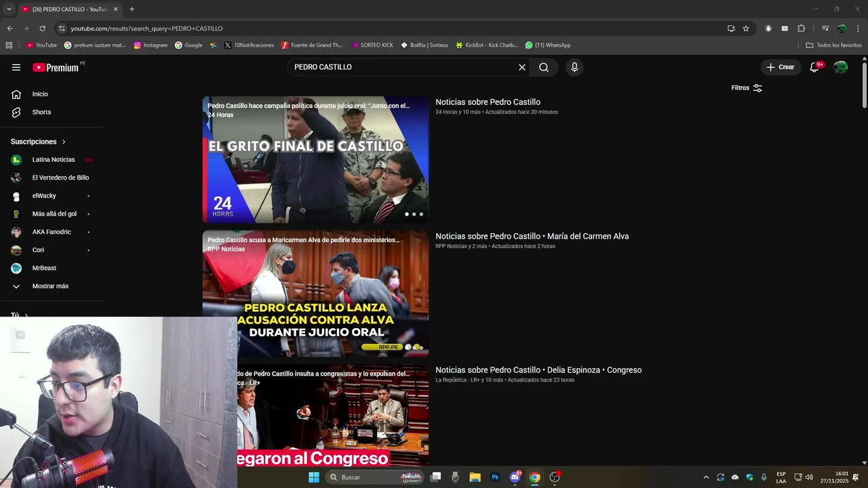Viewport: 868px width, 488px height.
Task: Open Discord from taskbar
Action: pyautogui.click(x=515, y=477)
